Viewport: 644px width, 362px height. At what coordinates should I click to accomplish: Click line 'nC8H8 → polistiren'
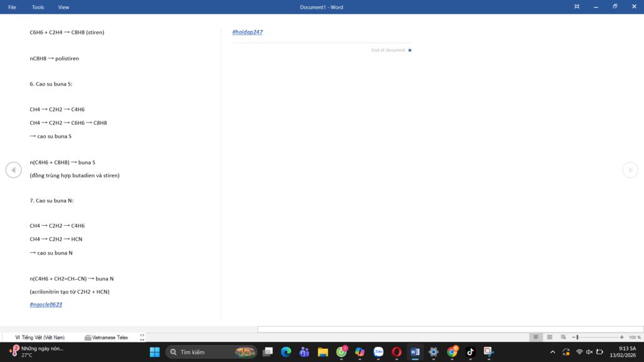point(54,58)
